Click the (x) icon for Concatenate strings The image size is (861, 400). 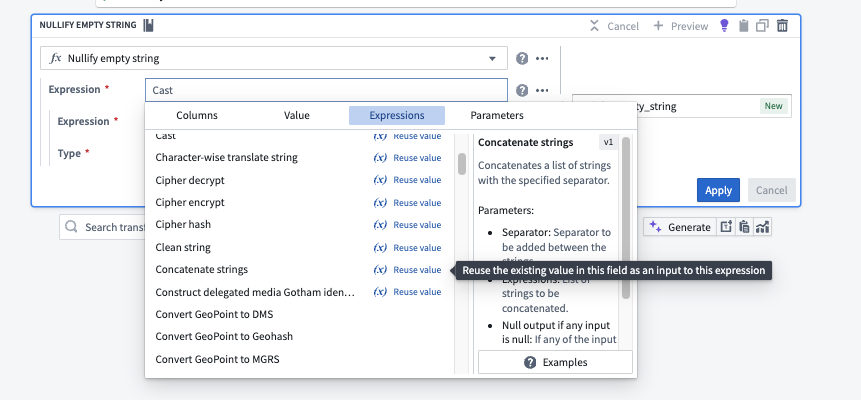click(x=380, y=270)
